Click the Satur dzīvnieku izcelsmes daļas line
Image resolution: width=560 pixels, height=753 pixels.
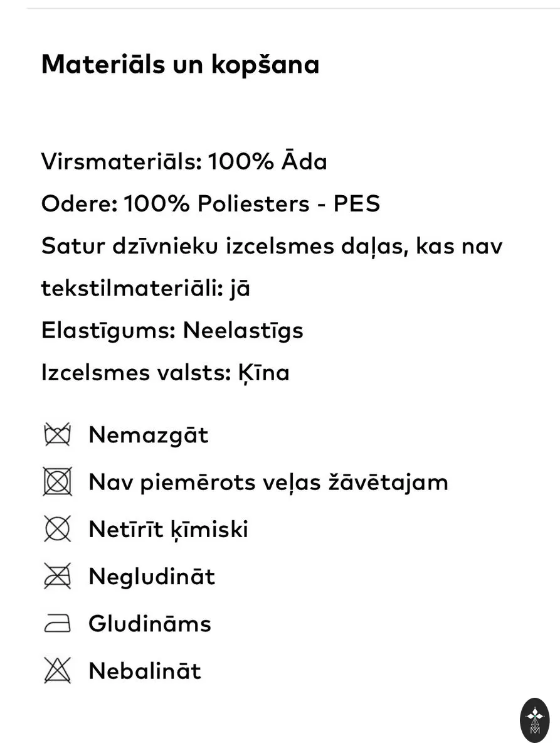[x=272, y=247]
